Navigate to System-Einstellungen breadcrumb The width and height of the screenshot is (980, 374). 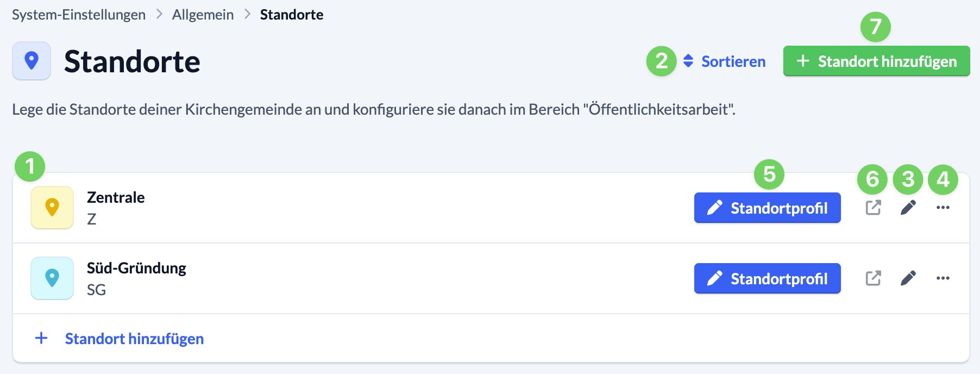tap(79, 14)
